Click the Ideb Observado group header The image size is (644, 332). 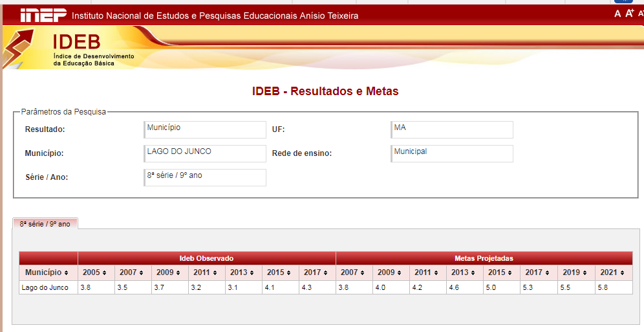pyautogui.click(x=207, y=258)
